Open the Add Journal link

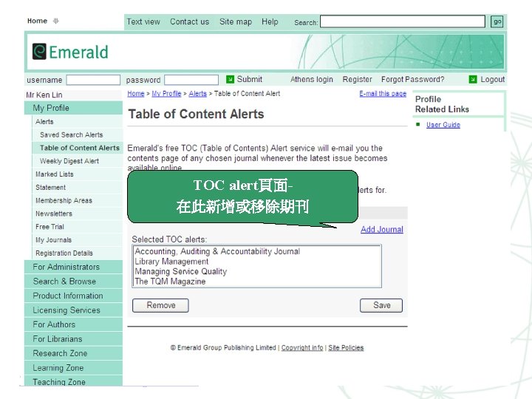[382, 229]
